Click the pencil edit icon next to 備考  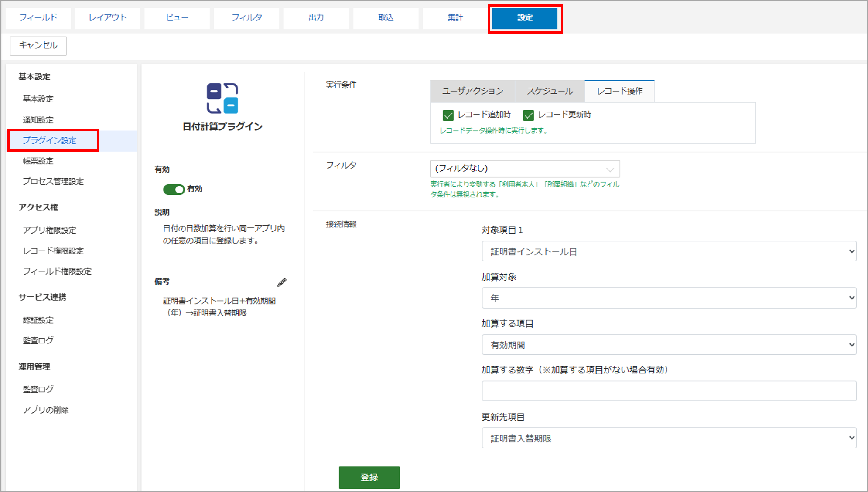pyautogui.click(x=282, y=282)
